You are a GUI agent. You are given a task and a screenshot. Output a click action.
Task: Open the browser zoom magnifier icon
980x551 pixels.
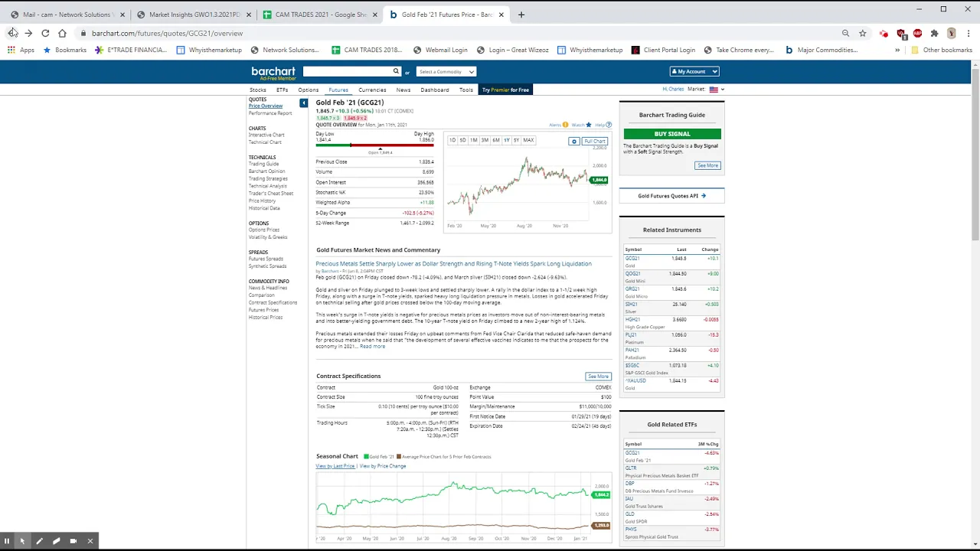tap(845, 33)
